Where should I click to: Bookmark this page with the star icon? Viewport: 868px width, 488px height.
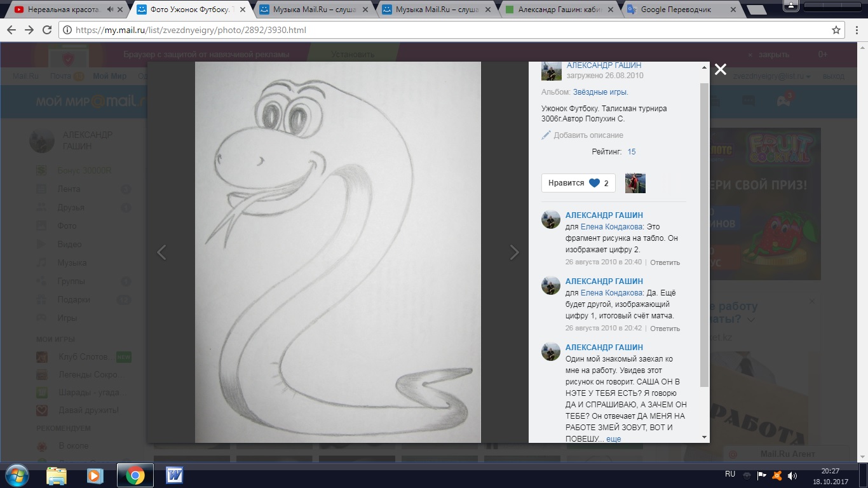point(836,30)
